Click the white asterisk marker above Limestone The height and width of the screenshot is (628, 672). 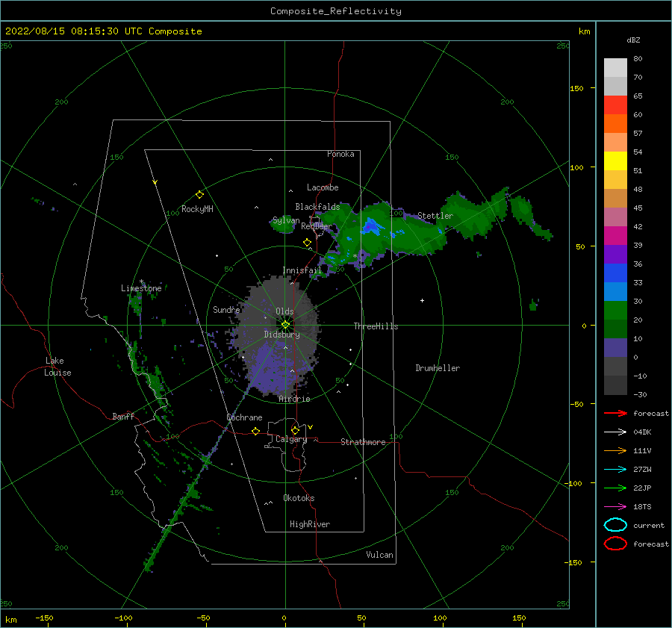pyautogui.click(x=141, y=282)
